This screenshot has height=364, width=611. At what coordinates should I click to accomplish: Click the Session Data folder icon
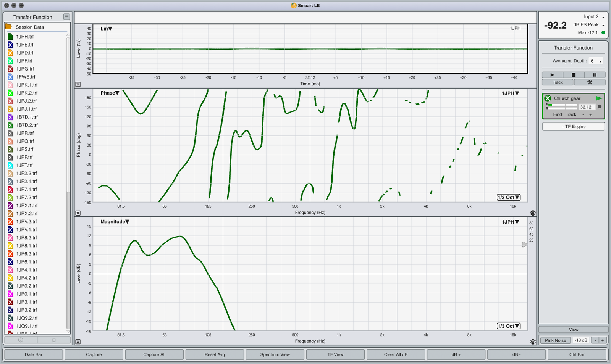8,27
